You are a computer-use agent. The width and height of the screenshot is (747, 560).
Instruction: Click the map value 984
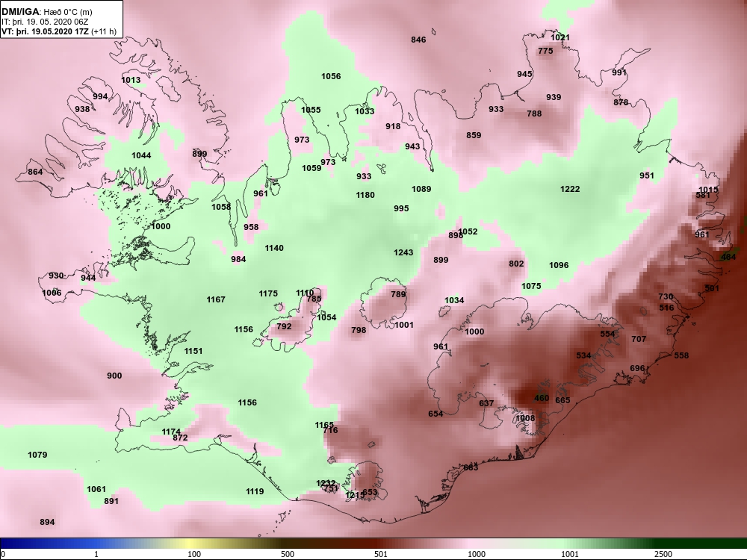239,259
